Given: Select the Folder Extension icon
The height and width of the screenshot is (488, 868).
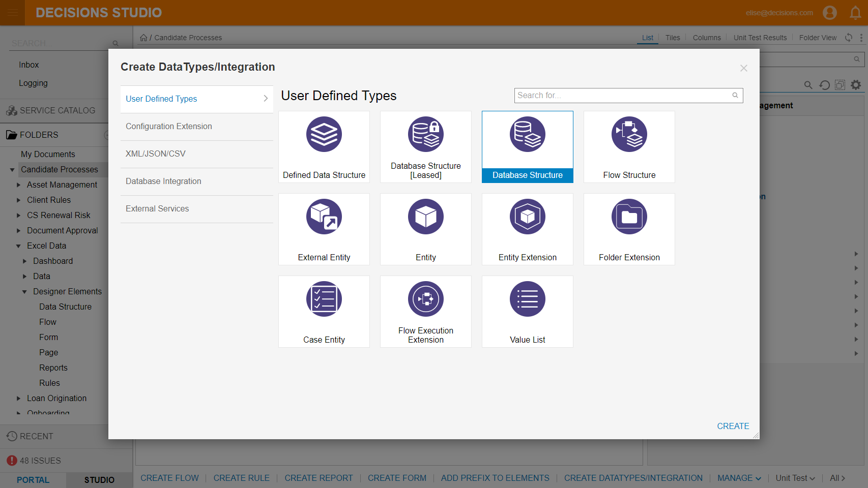Looking at the screenshot, I should pos(629,217).
